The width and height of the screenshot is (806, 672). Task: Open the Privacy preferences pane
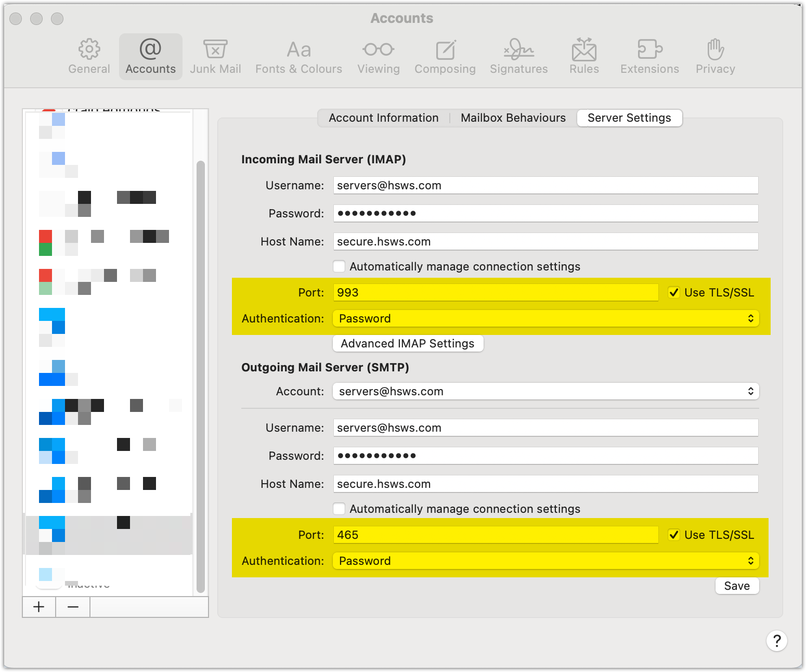pos(715,56)
